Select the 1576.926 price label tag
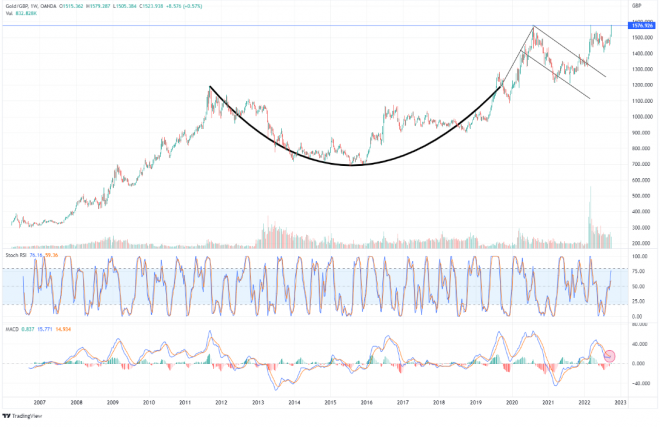Screen dimensions: 660x427 click(x=636, y=25)
